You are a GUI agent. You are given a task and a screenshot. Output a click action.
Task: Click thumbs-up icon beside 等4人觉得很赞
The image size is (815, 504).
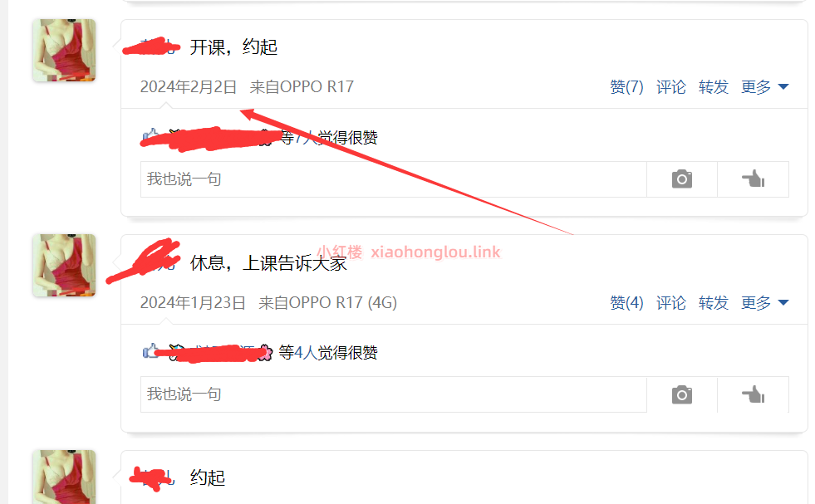click(150, 352)
